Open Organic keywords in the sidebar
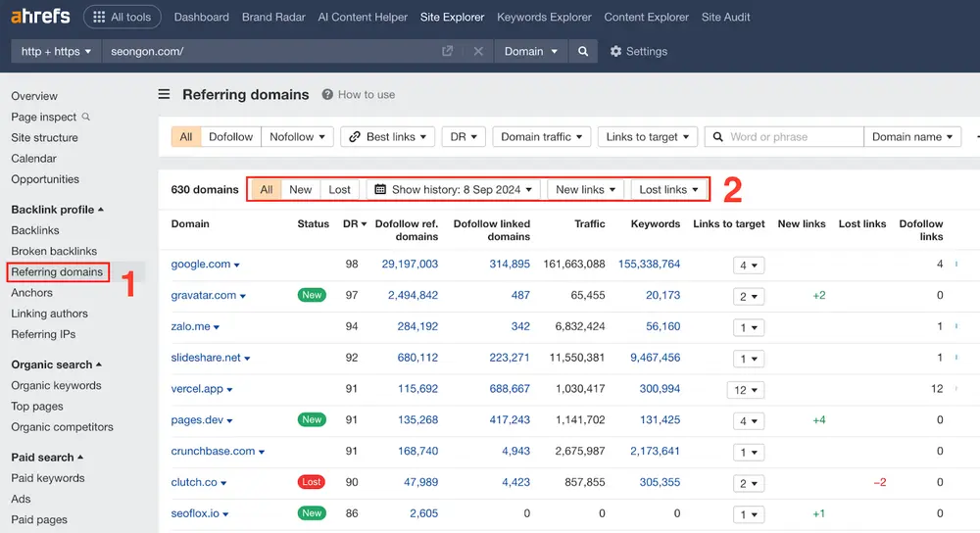 56,385
